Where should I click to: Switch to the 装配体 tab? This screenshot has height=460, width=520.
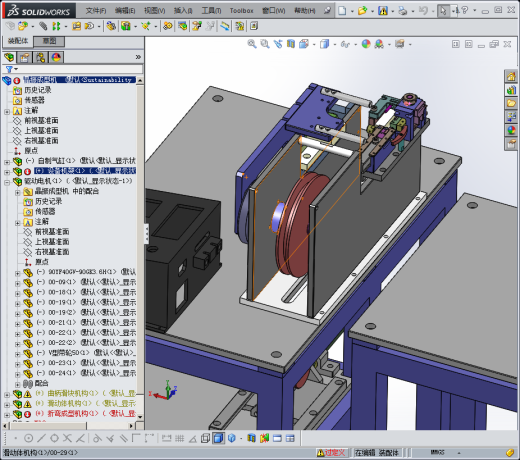[18, 41]
